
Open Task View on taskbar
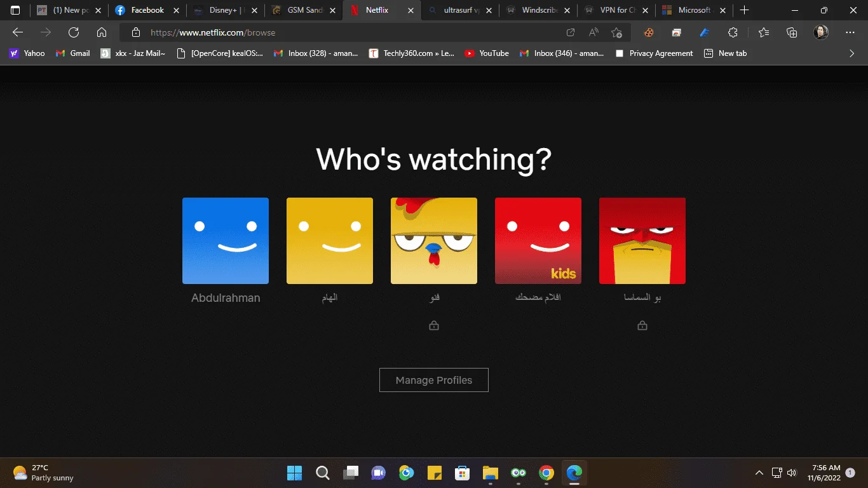[x=350, y=473]
